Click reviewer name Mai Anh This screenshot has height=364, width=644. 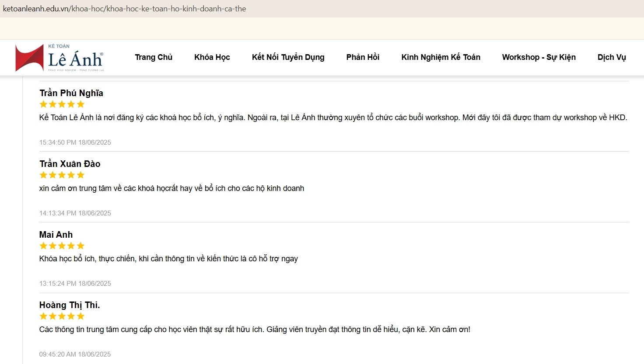56,235
